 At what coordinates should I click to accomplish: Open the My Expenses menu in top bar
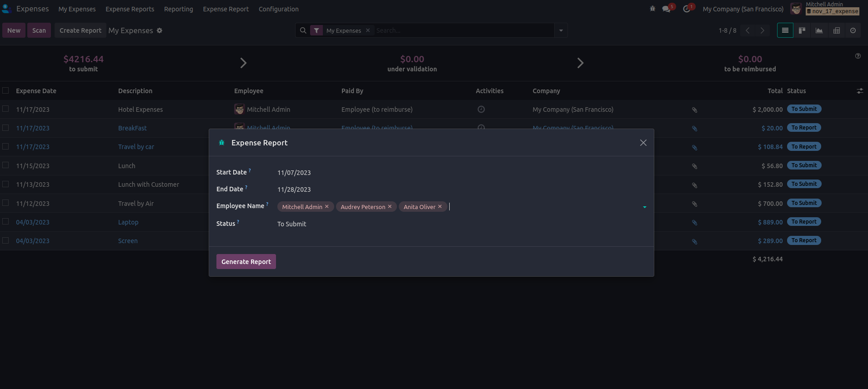click(77, 9)
